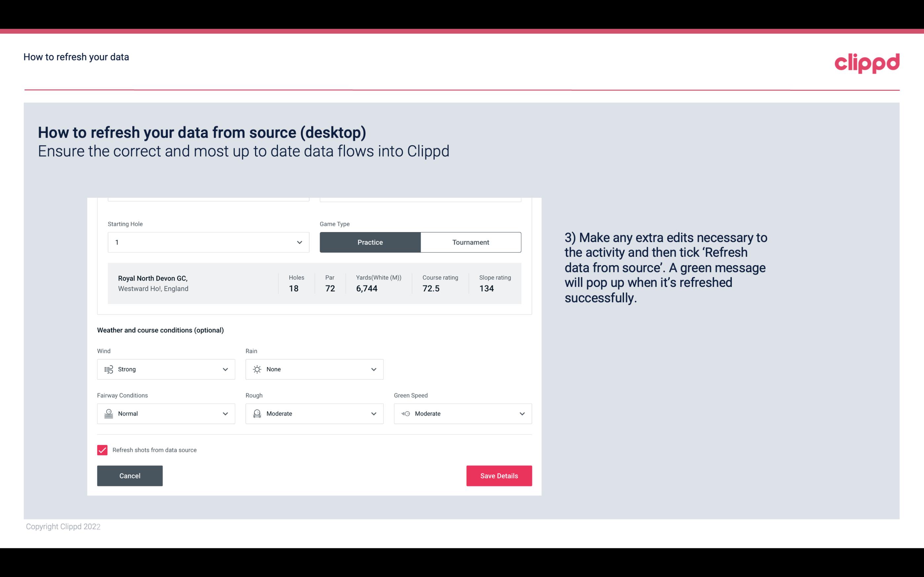Click the starting hole dropdown arrow icon
The height and width of the screenshot is (577, 924).
tap(299, 242)
